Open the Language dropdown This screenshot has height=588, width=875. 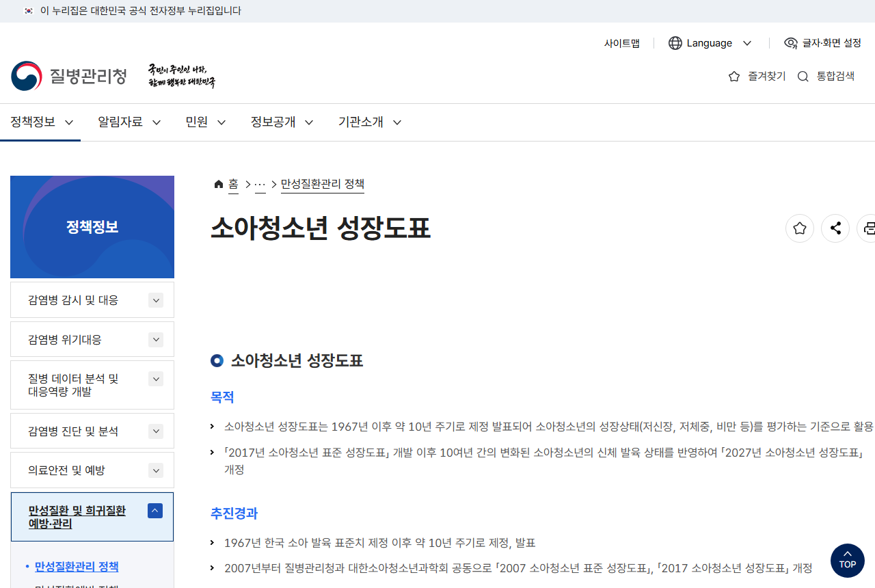click(710, 43)
